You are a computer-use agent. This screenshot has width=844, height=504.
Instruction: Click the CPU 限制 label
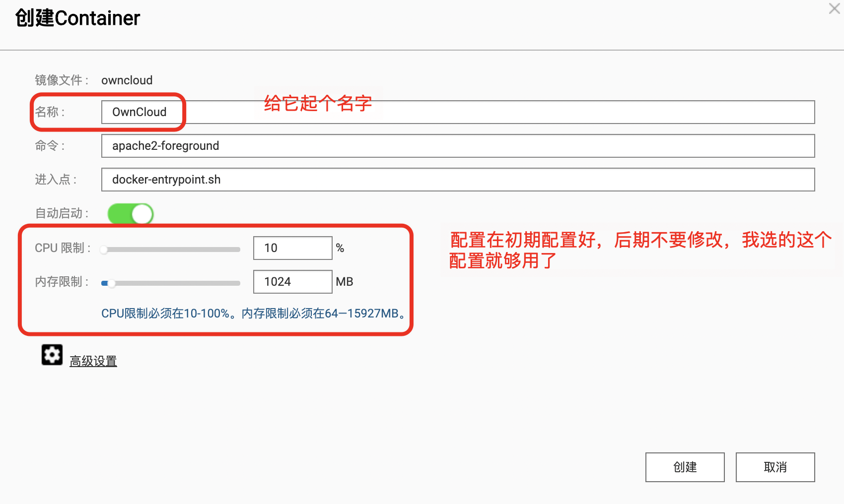63,248
